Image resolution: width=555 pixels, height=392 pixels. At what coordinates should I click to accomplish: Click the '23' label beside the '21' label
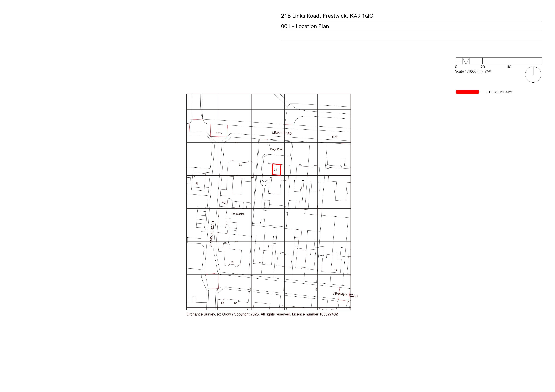[x=223, y=303]
